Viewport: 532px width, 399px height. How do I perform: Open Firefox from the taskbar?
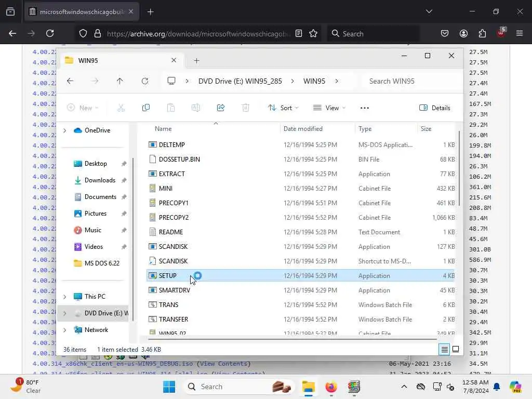click(331, 387)
